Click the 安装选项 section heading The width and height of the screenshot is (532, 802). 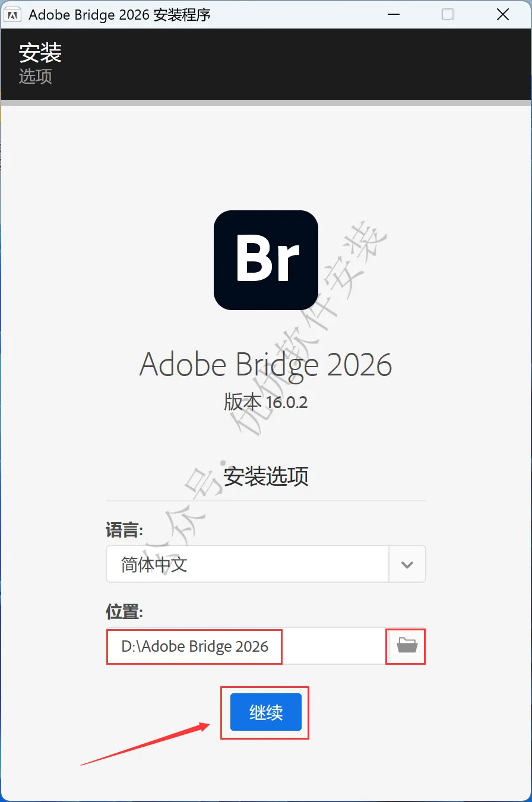(266, 476)
